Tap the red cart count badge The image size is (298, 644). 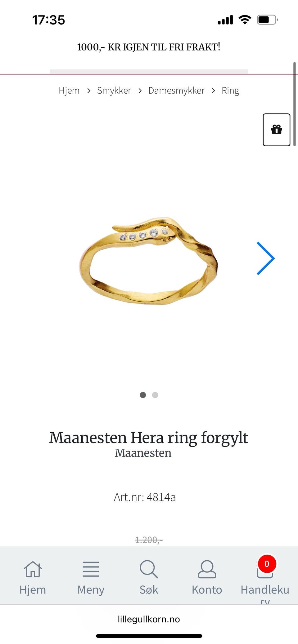click(267, 564)
